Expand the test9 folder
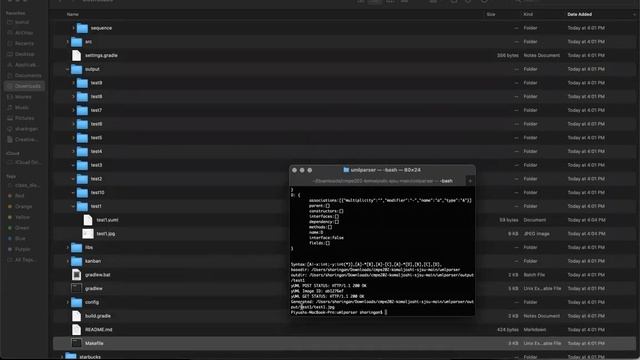The image size is (640, 360). (x=73, y=83)
